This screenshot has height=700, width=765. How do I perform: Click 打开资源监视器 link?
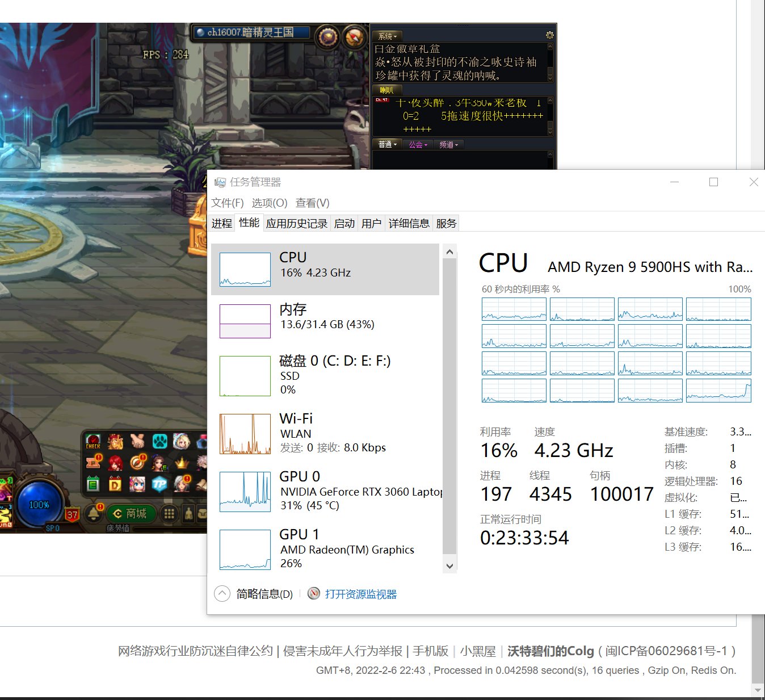coord(361,594)
